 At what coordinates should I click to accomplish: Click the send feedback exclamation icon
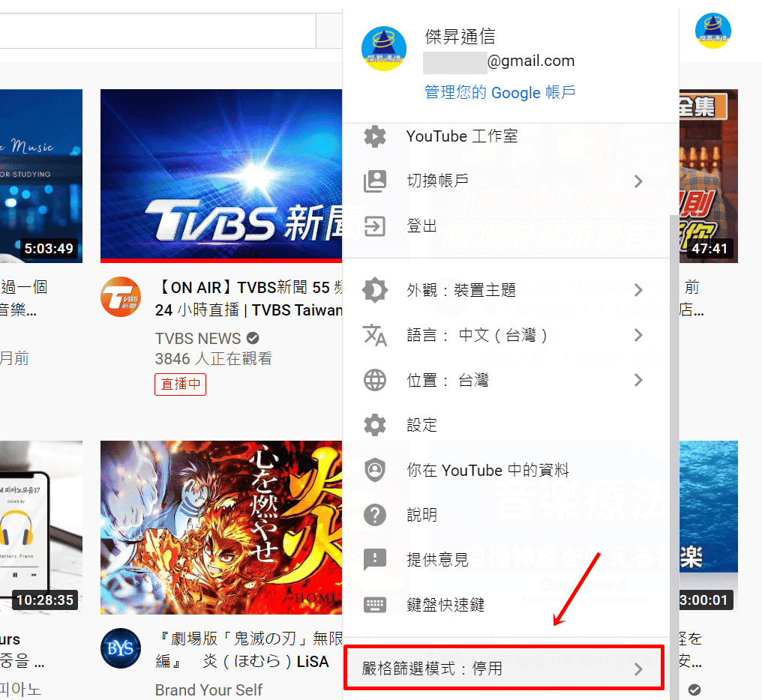click(375, 560)
